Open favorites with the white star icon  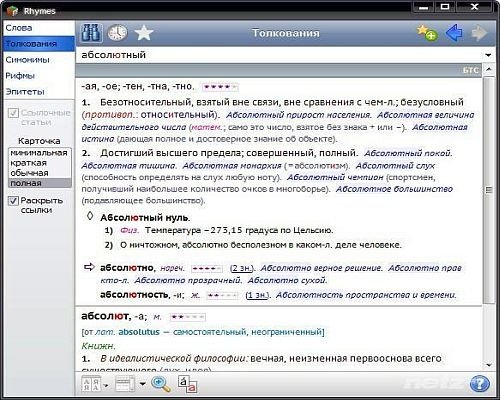144,33
